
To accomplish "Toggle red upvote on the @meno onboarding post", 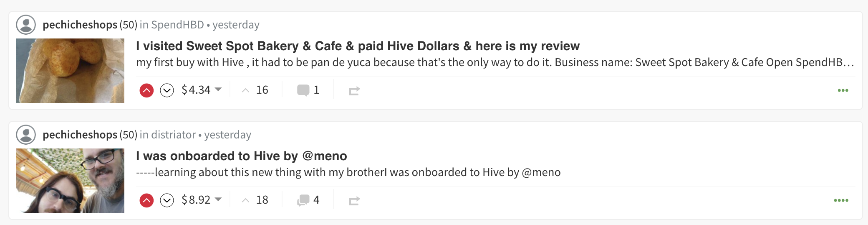I will (146, 200).
